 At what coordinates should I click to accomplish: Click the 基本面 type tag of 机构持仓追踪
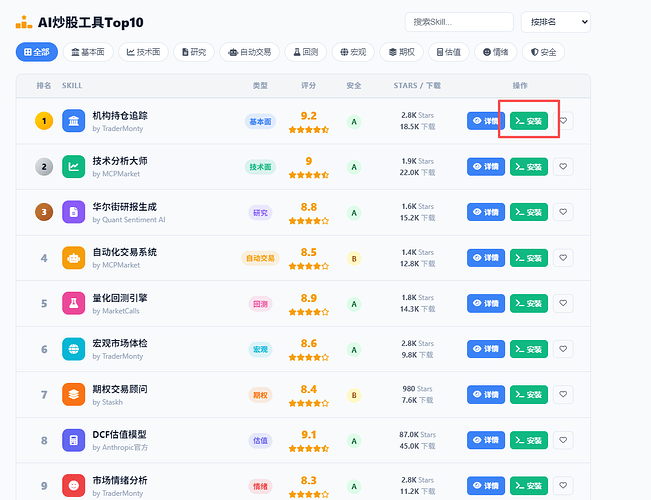coord(260,121)
